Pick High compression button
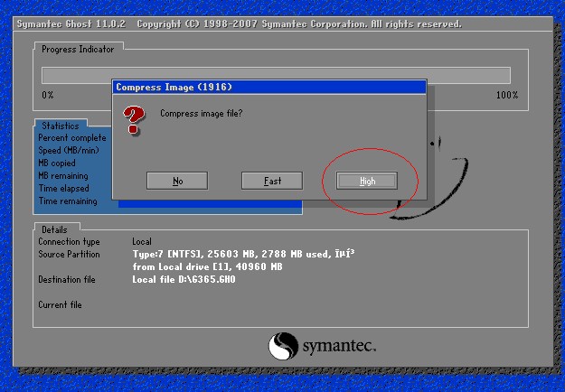This screenshot has height=392, width=565. (367, 181)
